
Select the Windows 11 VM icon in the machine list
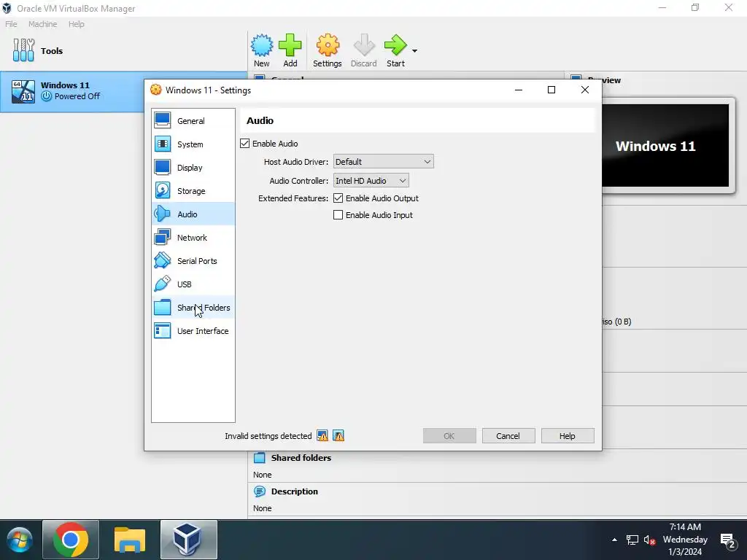coord(23,91)
